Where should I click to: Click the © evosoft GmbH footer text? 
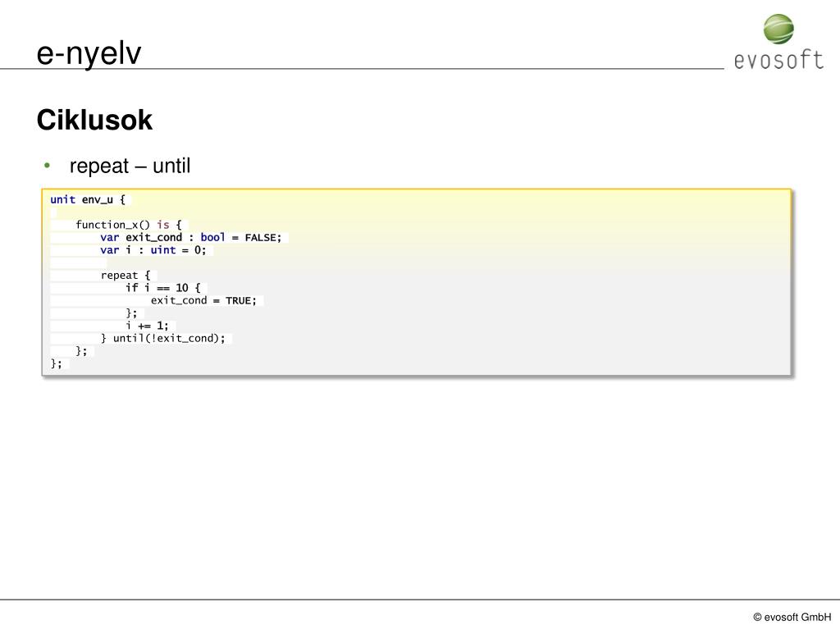coord(792,617)
